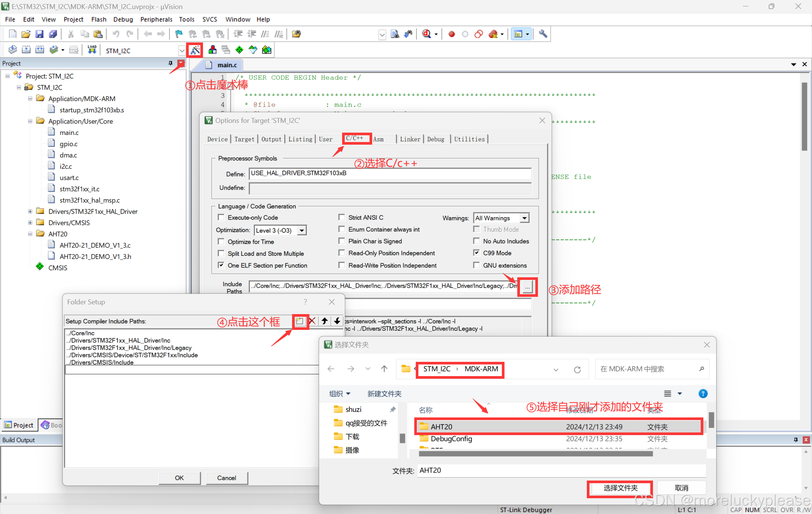Viewport: 812px width, 514px height.
Task: Click the 选择文件夹 button
Action: click(620, 488)
